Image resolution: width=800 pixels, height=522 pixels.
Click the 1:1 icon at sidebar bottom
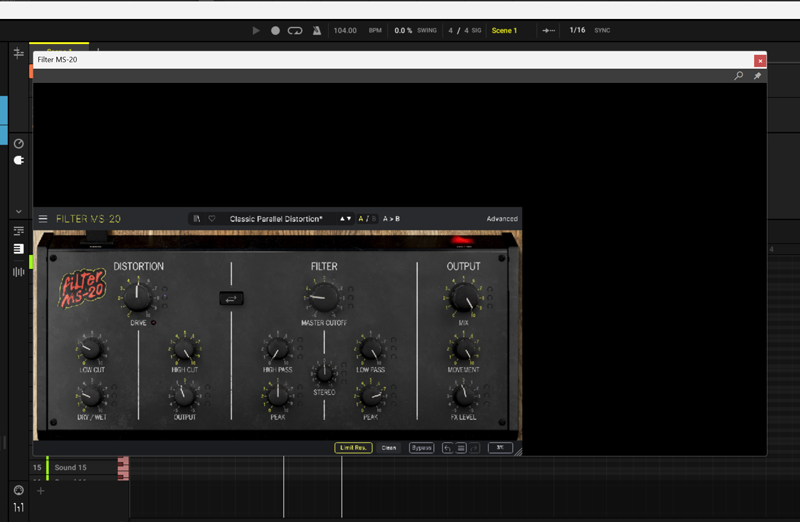click(x=18, y=507)
